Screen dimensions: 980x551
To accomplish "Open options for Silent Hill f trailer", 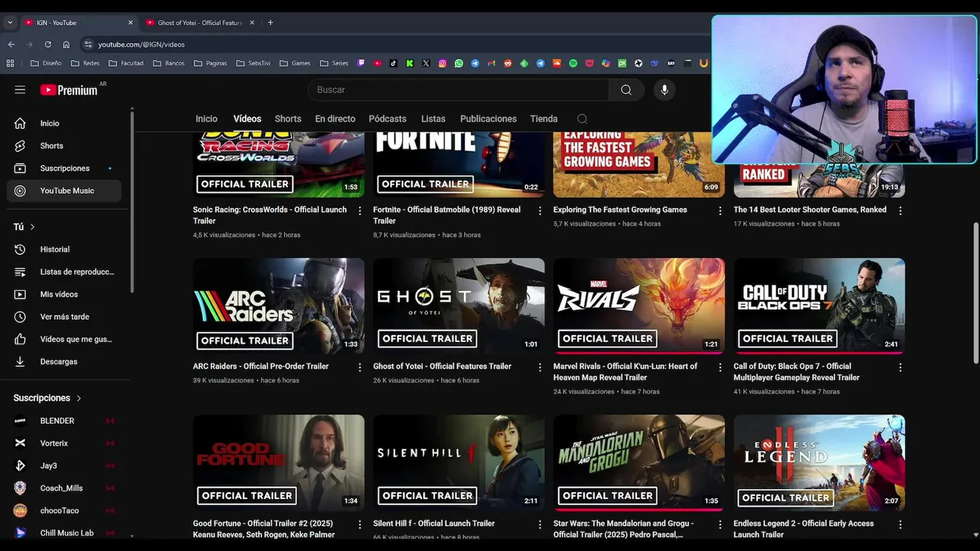I will [540, 524].
